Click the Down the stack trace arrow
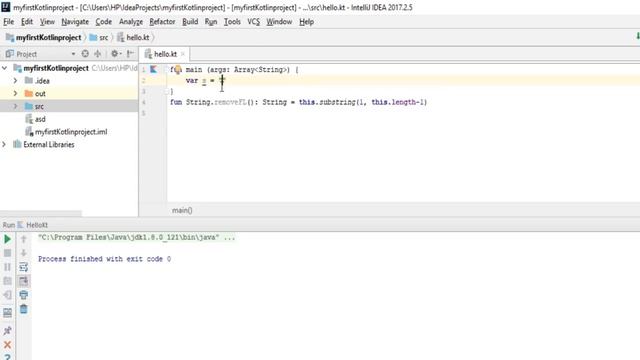 [x=24, y=253]
